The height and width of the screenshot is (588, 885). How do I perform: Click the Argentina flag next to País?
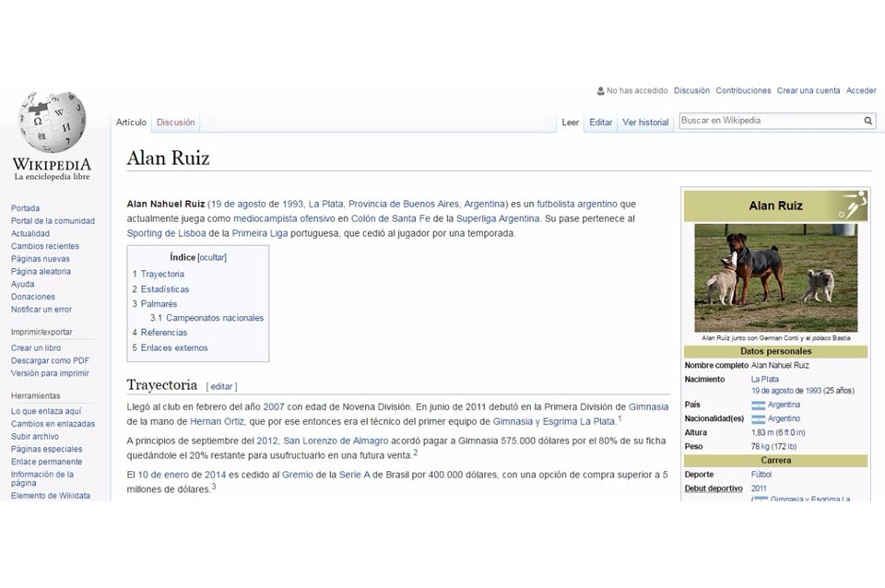[x=758, y=406]
